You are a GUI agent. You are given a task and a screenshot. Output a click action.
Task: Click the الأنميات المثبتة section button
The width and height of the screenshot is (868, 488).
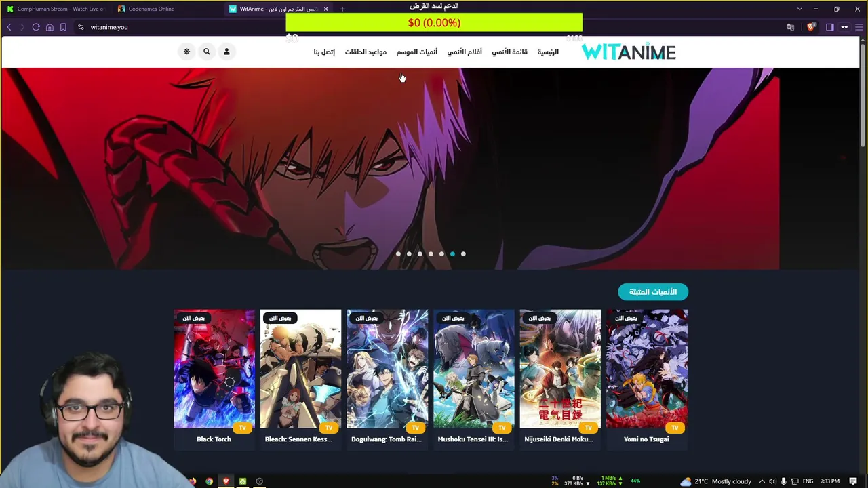coord(653,292)
